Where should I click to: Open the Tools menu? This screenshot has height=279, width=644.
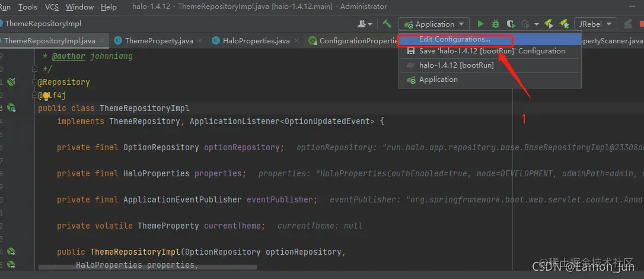pyautogui.click(x=27, y=7)
